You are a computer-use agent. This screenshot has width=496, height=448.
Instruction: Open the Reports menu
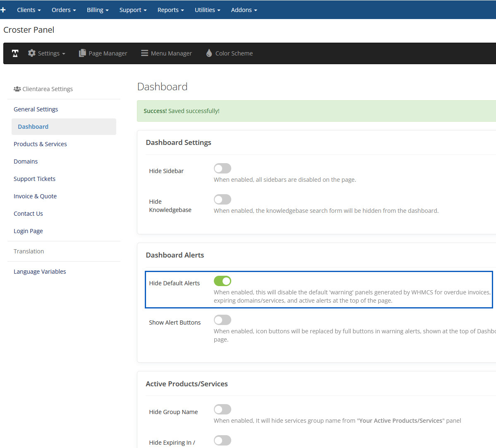tap(170, 10)
